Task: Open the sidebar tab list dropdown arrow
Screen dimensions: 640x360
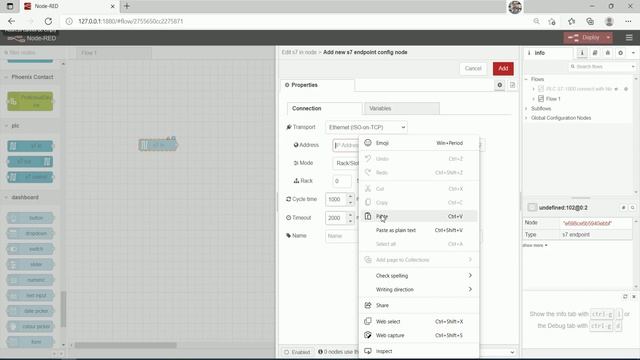Action: 633,53
